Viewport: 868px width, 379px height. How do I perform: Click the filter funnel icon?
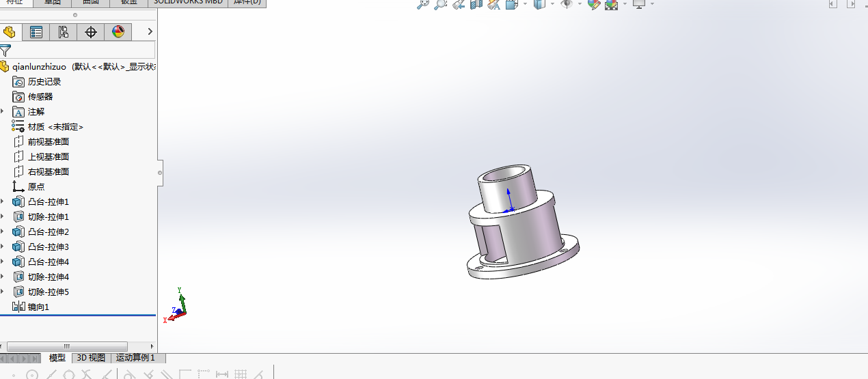click(x=5, y=50)
